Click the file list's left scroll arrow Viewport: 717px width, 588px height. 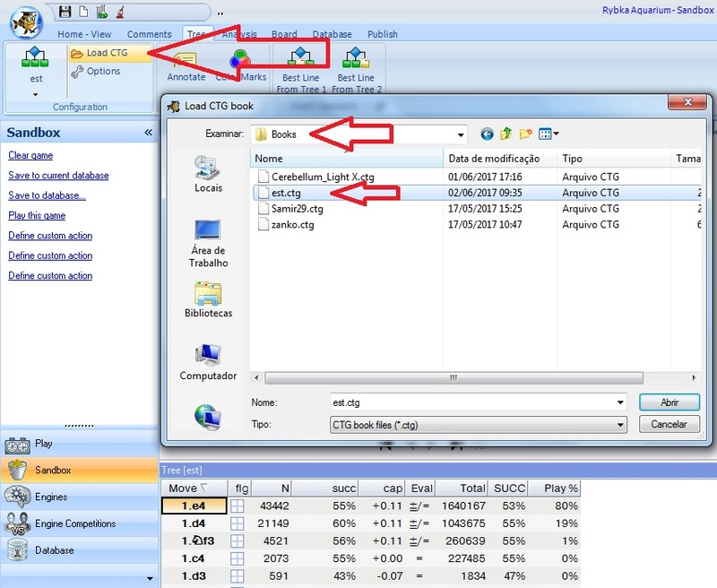click(x=256, y=377)
